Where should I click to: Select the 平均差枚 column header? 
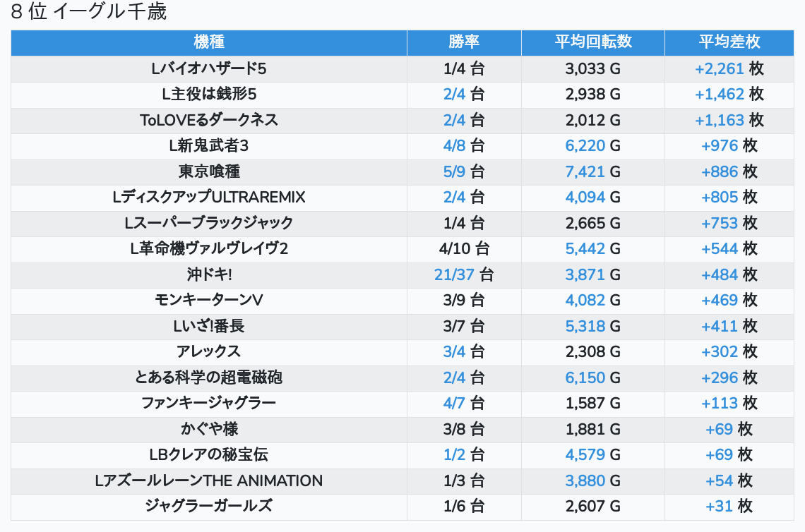click(x=729, y=42)
